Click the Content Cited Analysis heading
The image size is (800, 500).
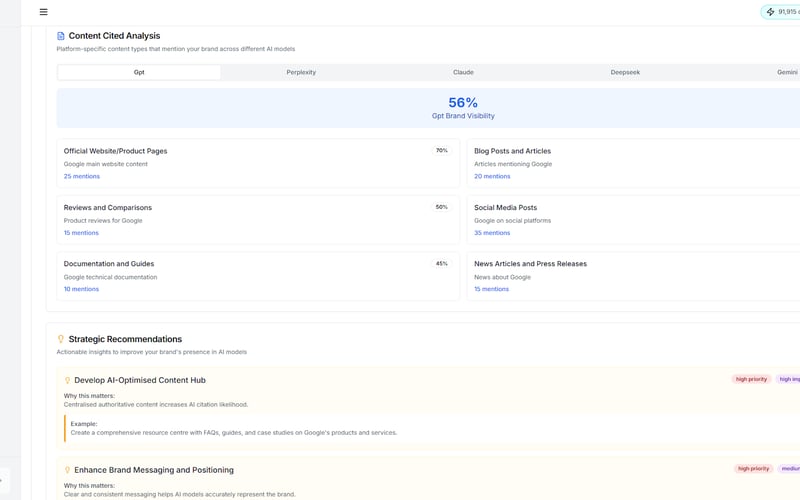114,36
